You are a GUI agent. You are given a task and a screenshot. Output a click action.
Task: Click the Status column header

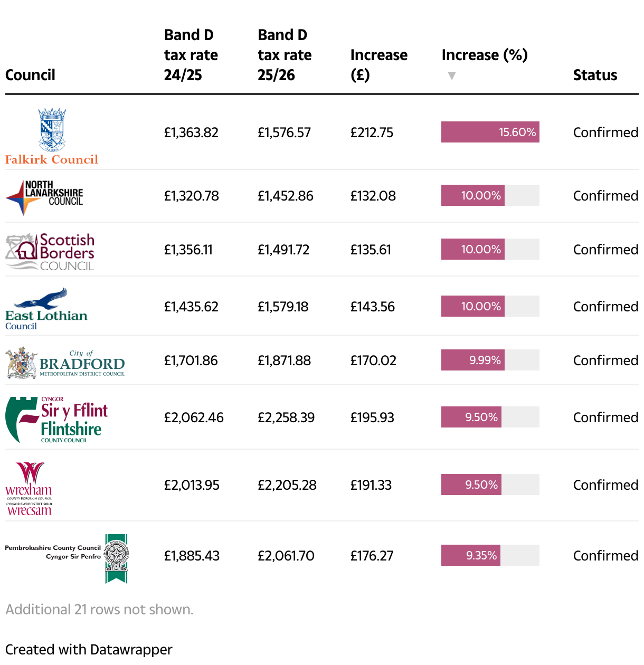[x=595, y=75]
